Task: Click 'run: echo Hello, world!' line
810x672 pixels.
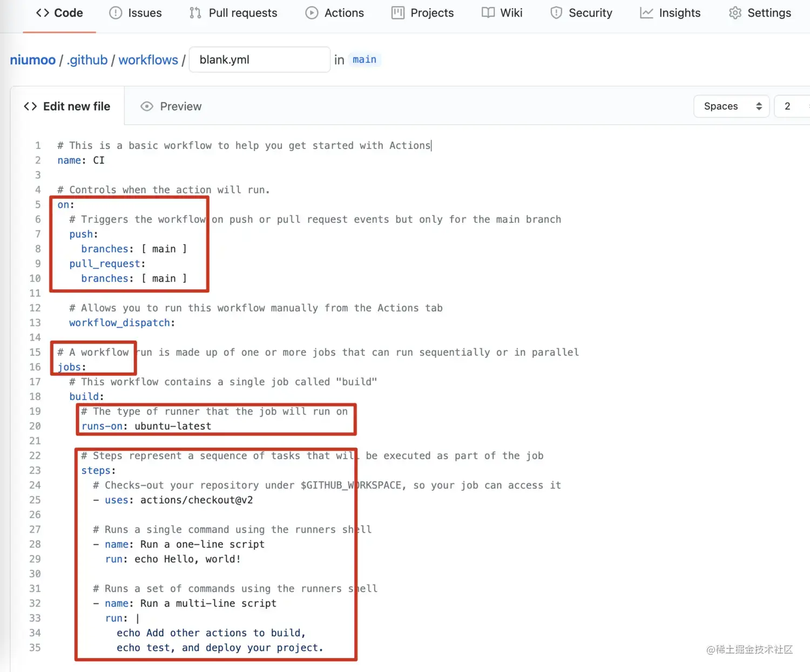Action: click(173, 559)
